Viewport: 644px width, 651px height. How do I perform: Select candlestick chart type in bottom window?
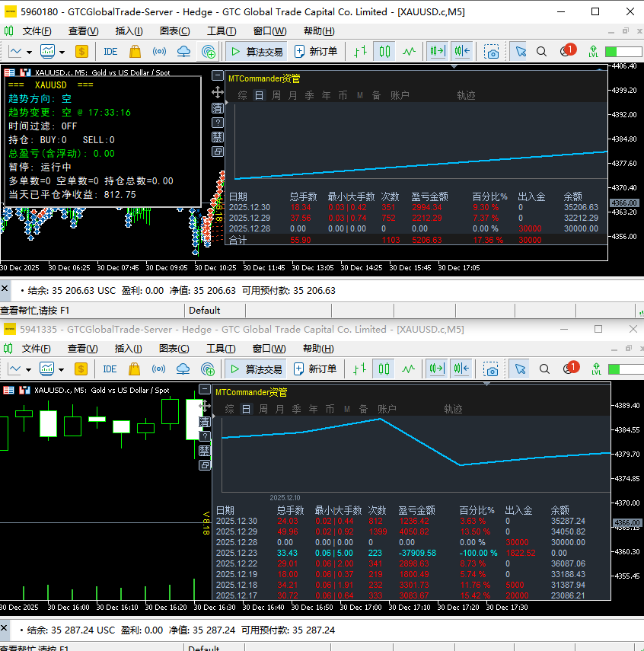pyautogui.click(x=384, y=369)
